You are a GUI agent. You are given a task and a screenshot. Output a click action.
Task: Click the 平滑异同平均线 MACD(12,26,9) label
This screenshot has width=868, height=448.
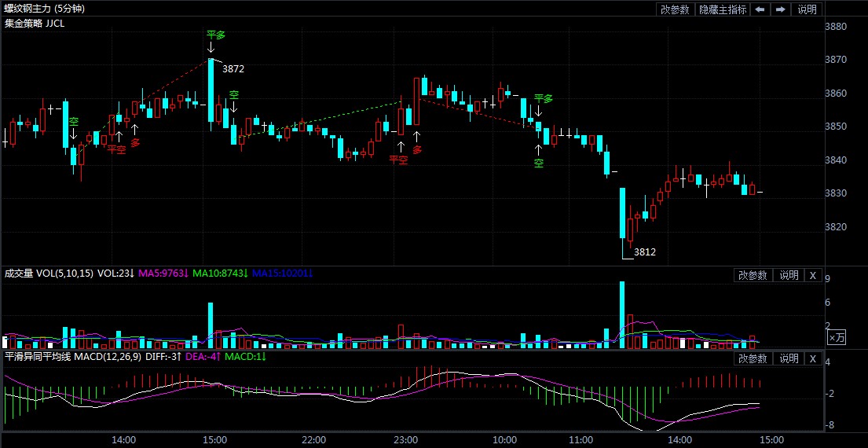click(x=72, y=357)
